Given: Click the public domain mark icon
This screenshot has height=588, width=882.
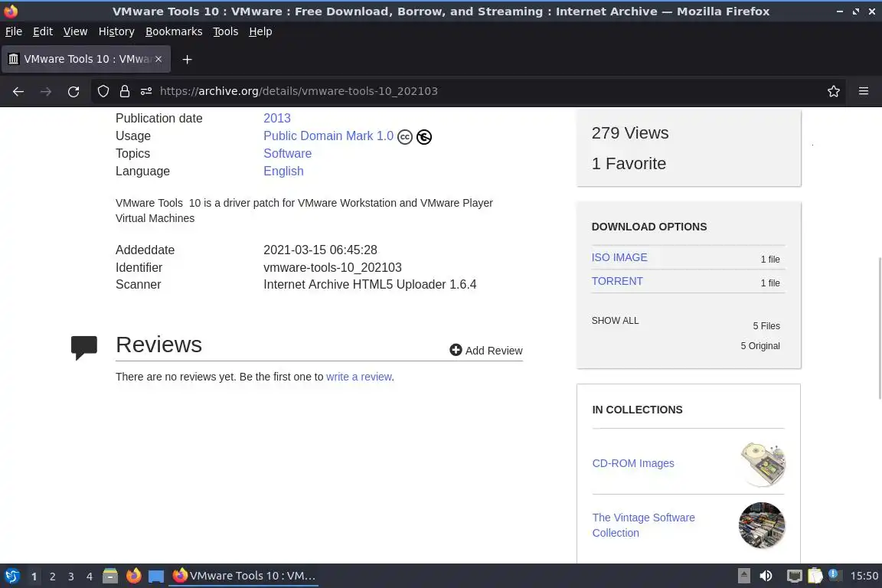Looking at the screenshot, I should point(424,137).
